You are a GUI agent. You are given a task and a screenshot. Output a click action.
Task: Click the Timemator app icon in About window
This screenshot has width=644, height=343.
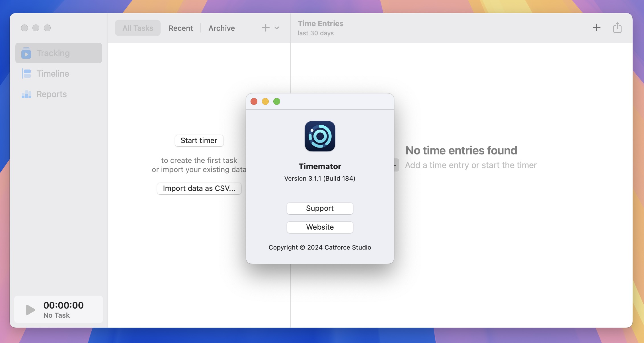point(320,136)
